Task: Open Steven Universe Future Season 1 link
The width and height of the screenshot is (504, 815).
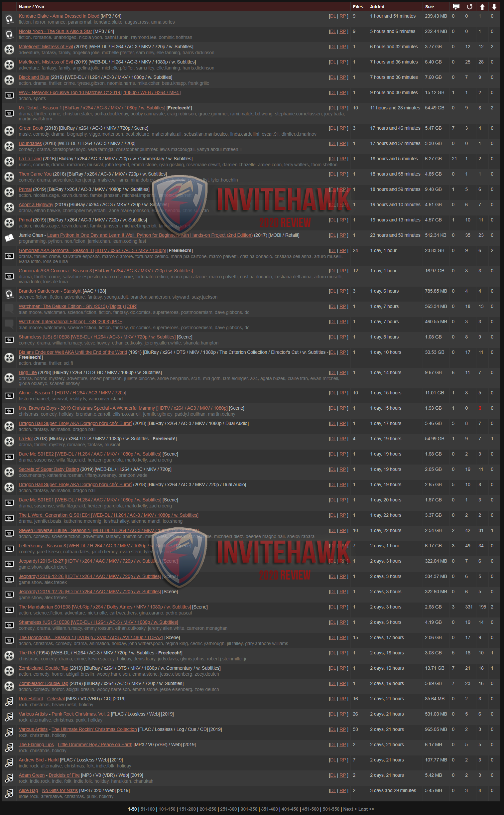Action: pos(109,531)
